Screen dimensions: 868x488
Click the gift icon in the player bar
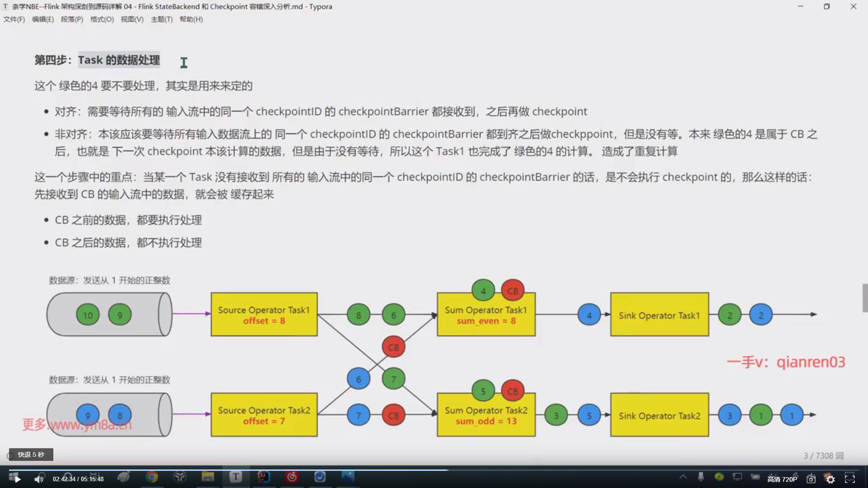click(719, 478)
